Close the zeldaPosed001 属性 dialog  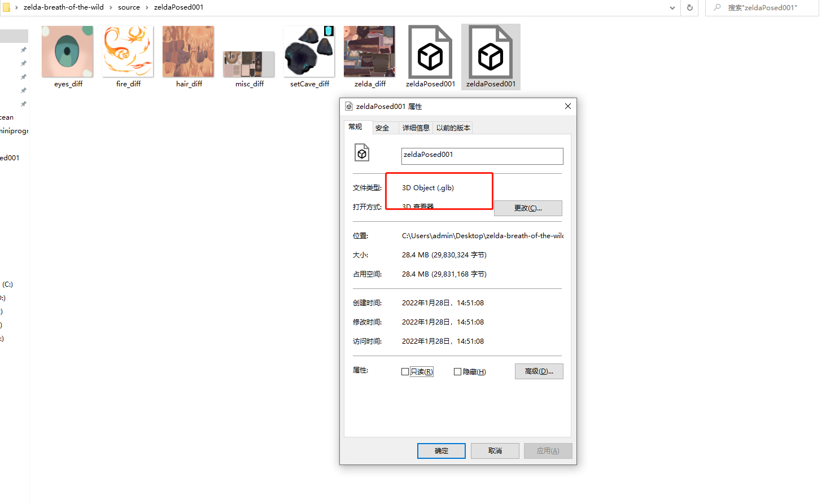pos(568,106)
